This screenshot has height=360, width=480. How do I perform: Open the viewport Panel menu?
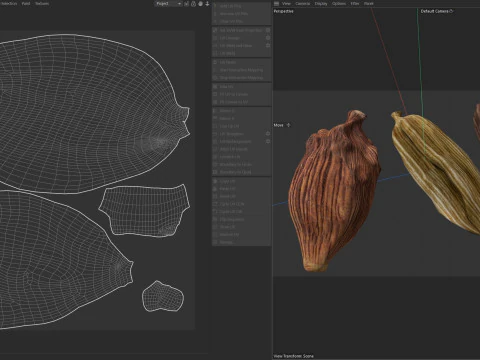[x=369, y=4]
